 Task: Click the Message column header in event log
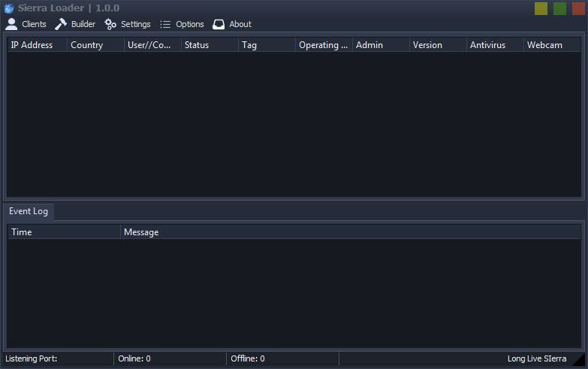point(350,232)
